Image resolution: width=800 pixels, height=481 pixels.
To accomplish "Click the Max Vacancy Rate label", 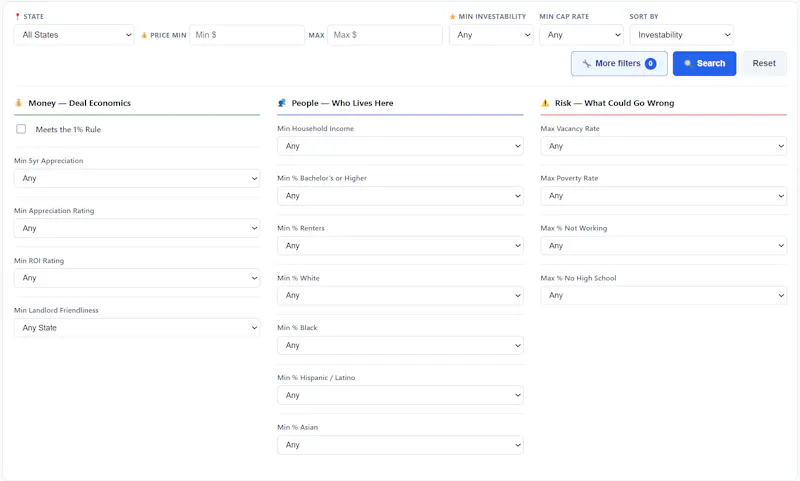I will point(570,129).
